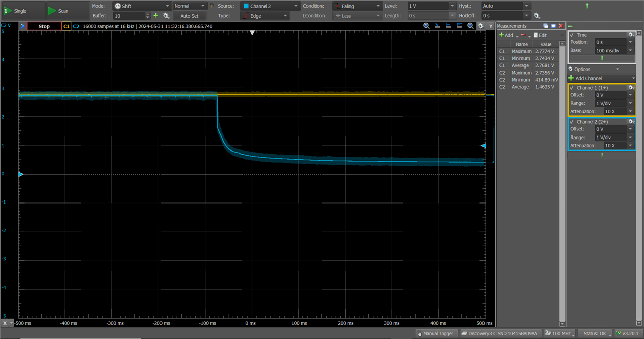Image resolution: width=644 pixels, height=339 pixels.
Task: Open Condition dropdown showing Falling
Action: tap(357, 6)
